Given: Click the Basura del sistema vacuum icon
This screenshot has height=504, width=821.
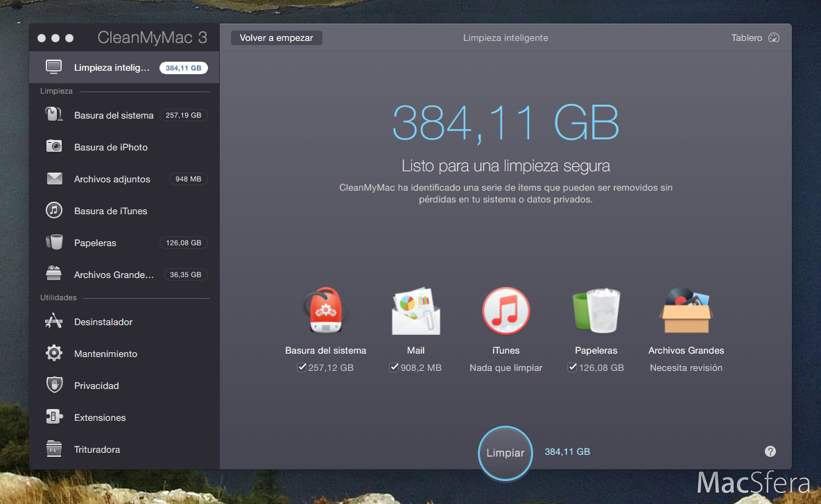Looking at the screenshot, I should tap(325, 312).
